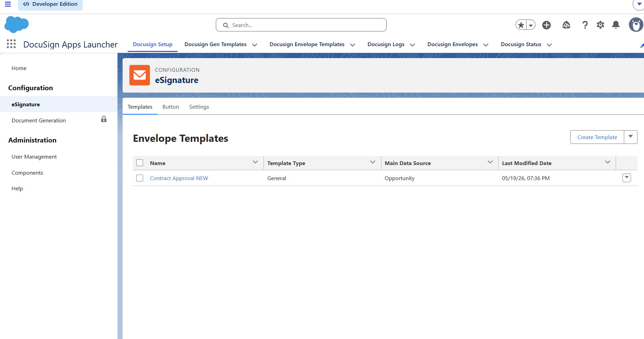Click the eSignature envelope icon
Screen dimensions: 644x339
tap(140, 75)
